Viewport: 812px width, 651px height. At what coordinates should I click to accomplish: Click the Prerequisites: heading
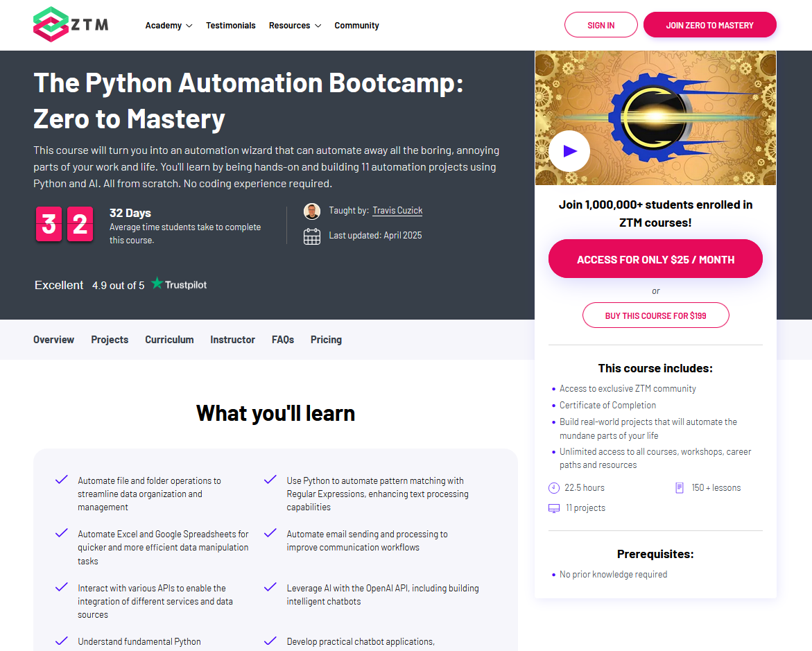pyautogui.click(x=655, y=554)
